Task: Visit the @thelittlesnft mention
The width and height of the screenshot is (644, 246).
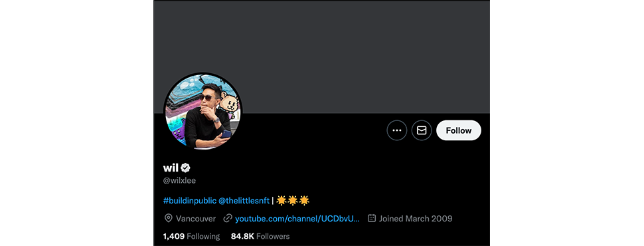Action: (244, 201)
